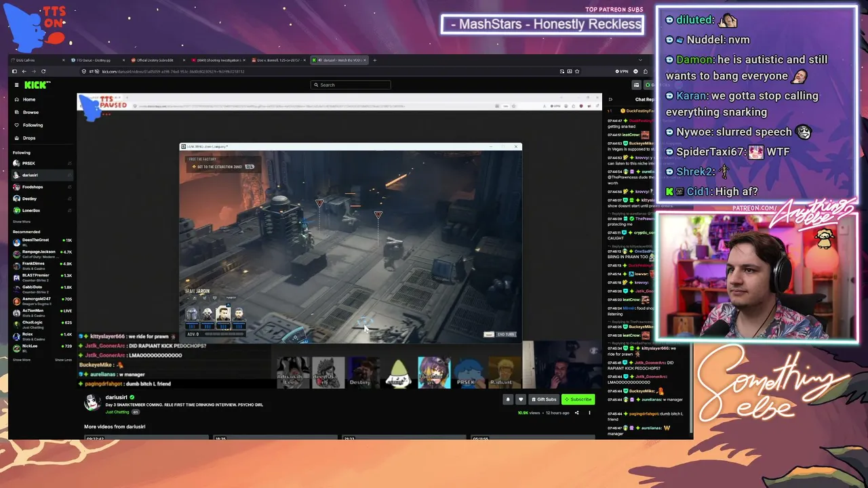Toggle the browser sidebar panel button
The height and width of the screenshot is (488, 868).
pyautogui.click(x=14, y=71)
